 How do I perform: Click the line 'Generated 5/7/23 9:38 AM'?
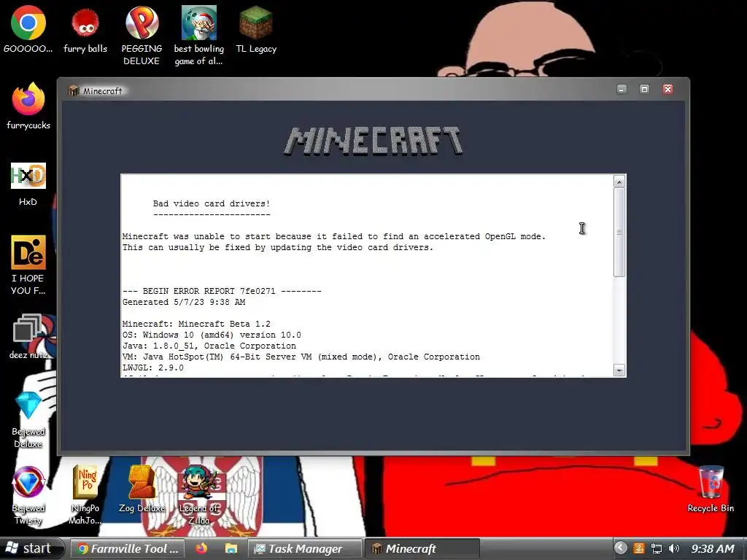184,303
